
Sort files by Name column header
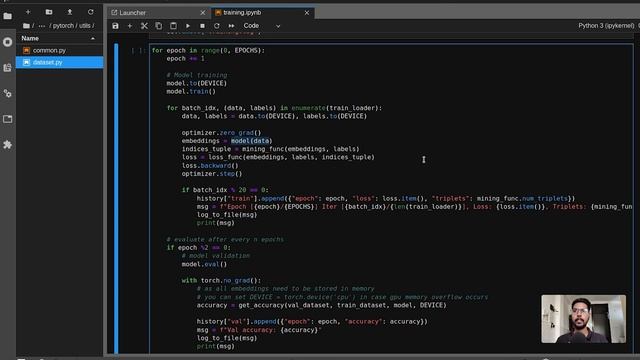coord(60,38)
